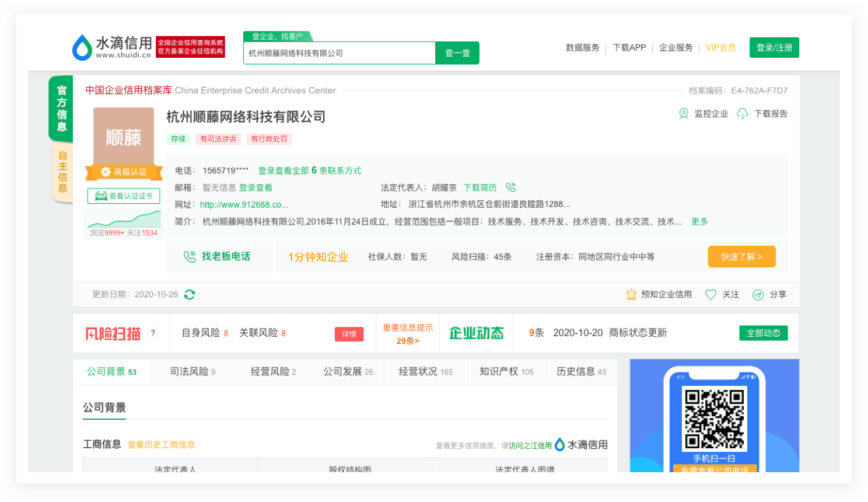The width and height of the screenshot is (868, 502).
Task: Select the 查企业、找客户 search tab
Action: pyautogui.click(x=277, y=36)
